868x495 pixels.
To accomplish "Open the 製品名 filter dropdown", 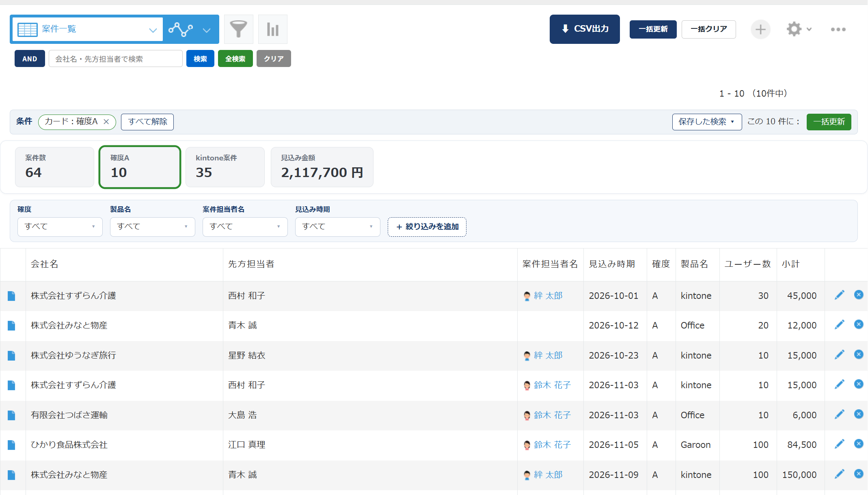I will tap(153, 227).
